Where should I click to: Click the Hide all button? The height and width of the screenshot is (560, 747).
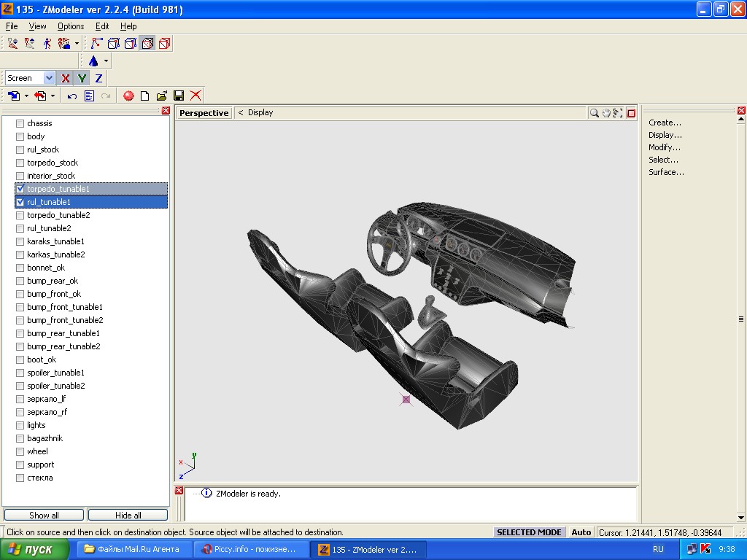pyautogui.click(x=128, y=516)
